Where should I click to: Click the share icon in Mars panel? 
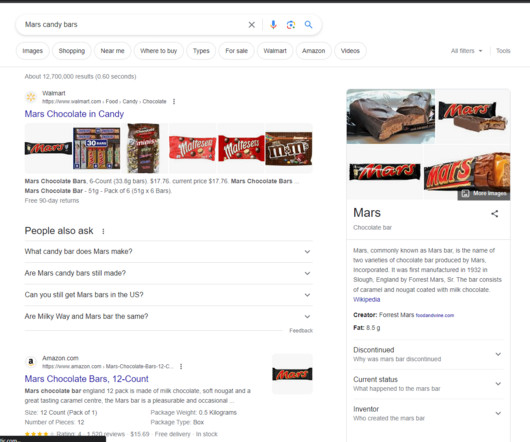coord(495,214)
